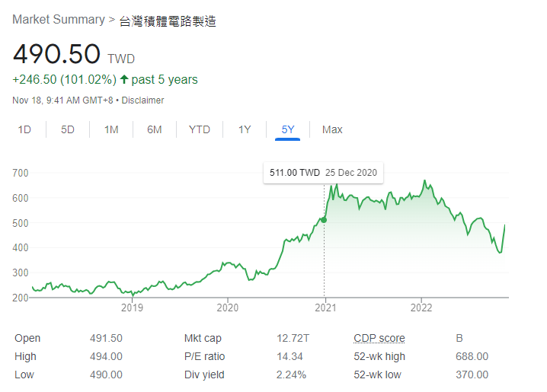Click the Open value 491.50

click(106, 338)
